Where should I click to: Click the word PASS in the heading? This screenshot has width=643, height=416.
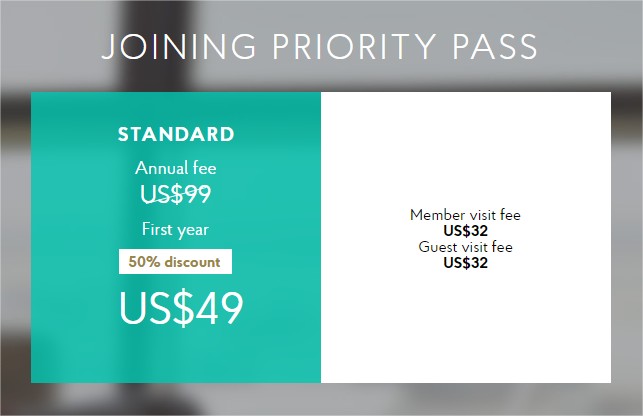point(495,46)
